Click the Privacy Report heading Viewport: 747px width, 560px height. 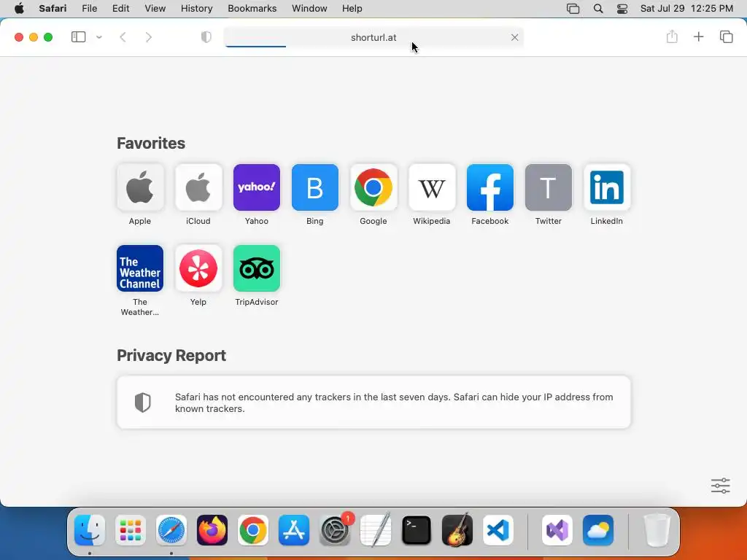[x=171, y=355]
